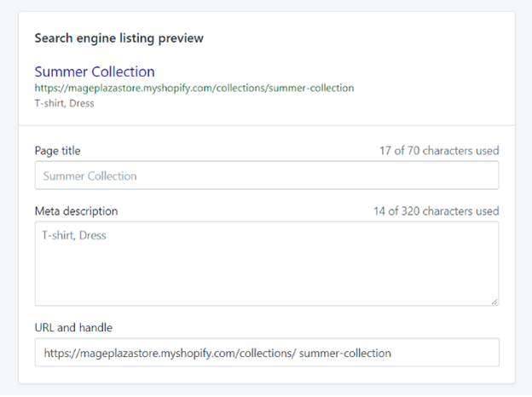The image size is (532, 397).
Task: Click the Page title label
Action: pos(57,151)
